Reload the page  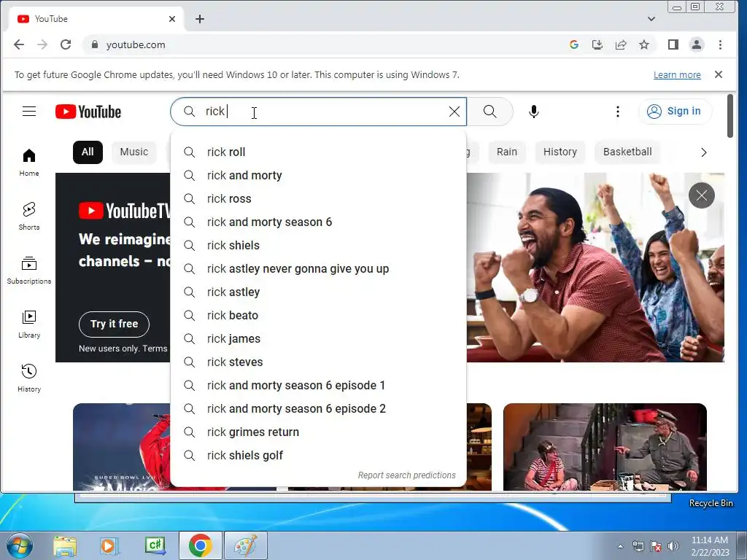tap(66, 44)
